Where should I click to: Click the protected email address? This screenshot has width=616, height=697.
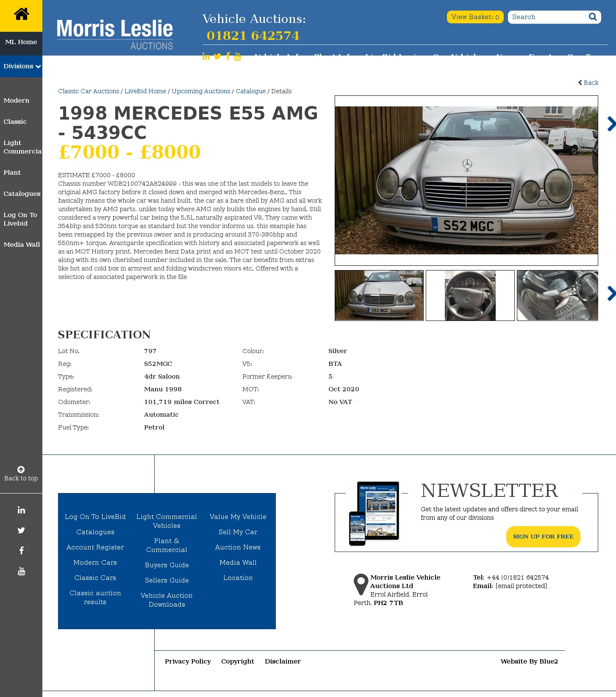[x=521, y=586]
